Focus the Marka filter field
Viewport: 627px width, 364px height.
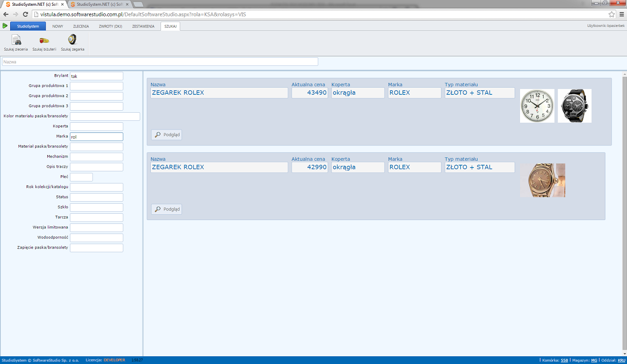[x=96, y=137]
